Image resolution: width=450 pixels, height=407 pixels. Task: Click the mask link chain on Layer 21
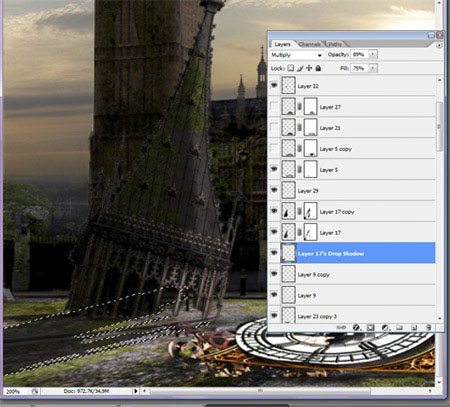[x=299, y=128]
